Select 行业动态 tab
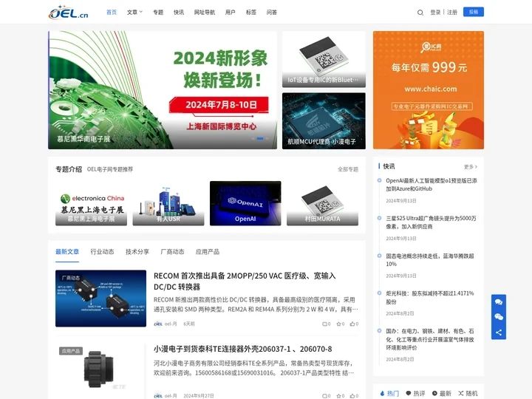 pyautogui.click(x=102, y=252)
